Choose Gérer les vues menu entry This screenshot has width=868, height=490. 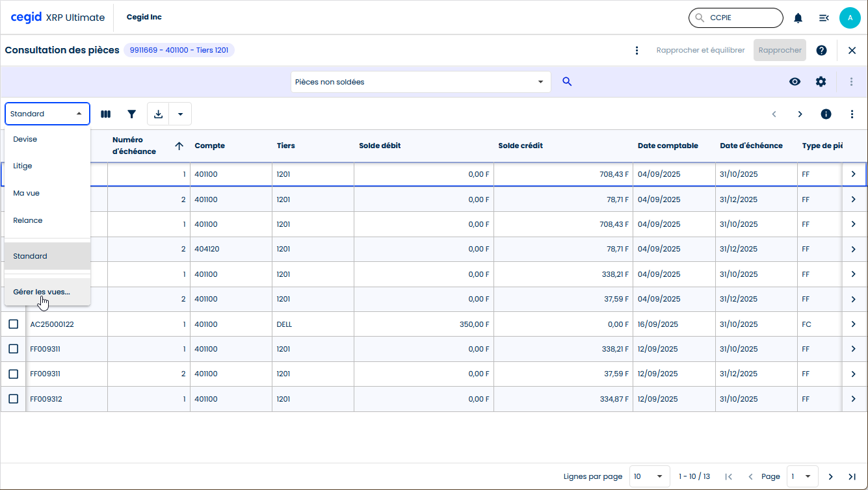tap(42, 292)
